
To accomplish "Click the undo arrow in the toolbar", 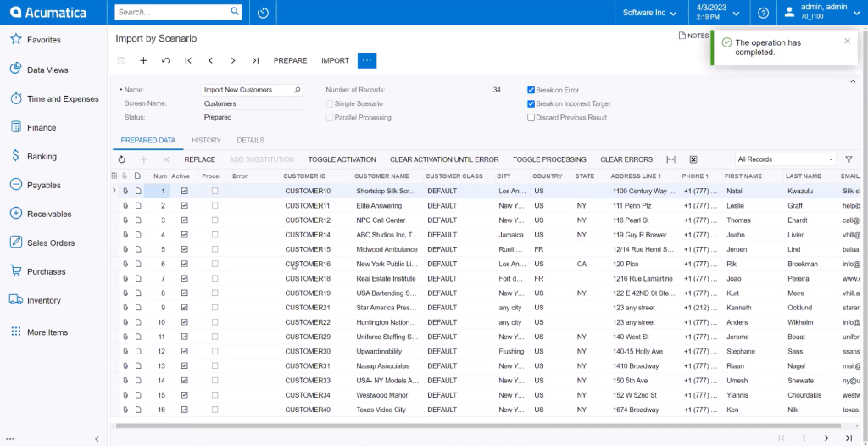I will click(x=165, y=60).
